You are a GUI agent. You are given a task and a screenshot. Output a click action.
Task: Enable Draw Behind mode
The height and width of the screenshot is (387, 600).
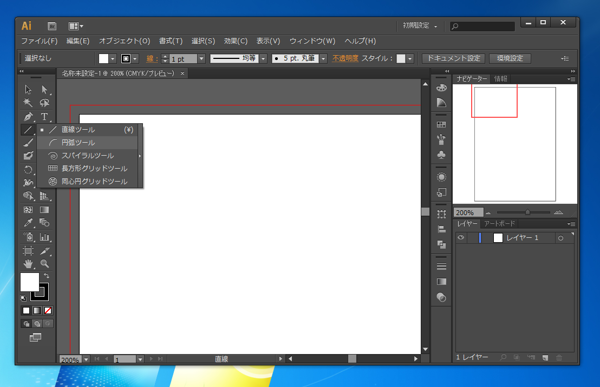click(x=37, y=324)
